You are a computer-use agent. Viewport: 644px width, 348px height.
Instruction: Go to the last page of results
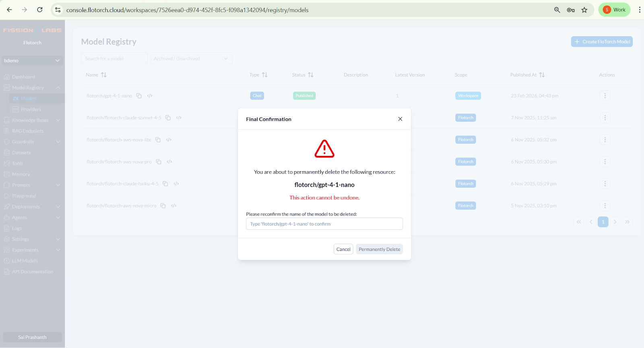click(x=627, y=222)
